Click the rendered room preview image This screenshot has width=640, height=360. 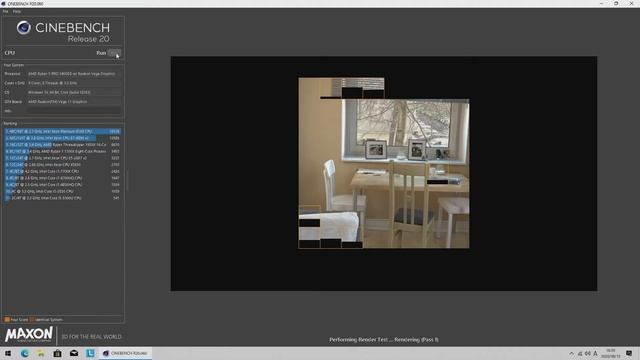coord(384,163)
